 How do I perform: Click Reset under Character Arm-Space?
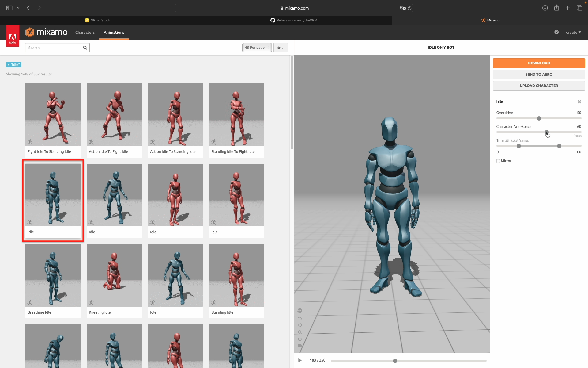[x=577, y=136]
